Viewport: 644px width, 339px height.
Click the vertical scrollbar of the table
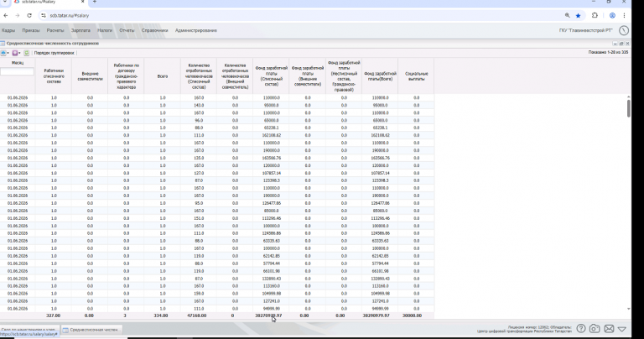628,108
